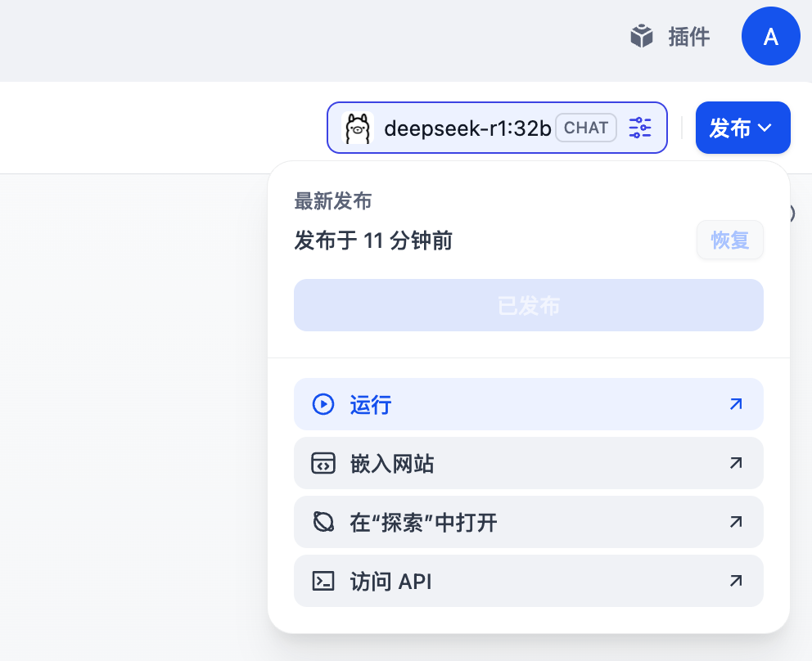Click the play circle icon beside 运行
Screen dimensions: 812x661
(x=323, y=404)
